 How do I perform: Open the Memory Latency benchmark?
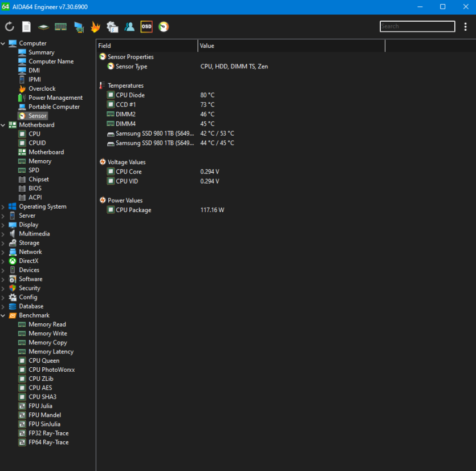[x=51, y=352]
